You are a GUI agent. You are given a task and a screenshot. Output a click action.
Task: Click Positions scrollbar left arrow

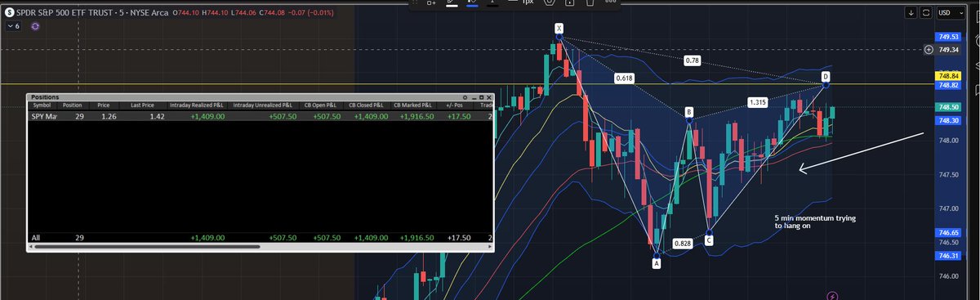click(31, 246)
